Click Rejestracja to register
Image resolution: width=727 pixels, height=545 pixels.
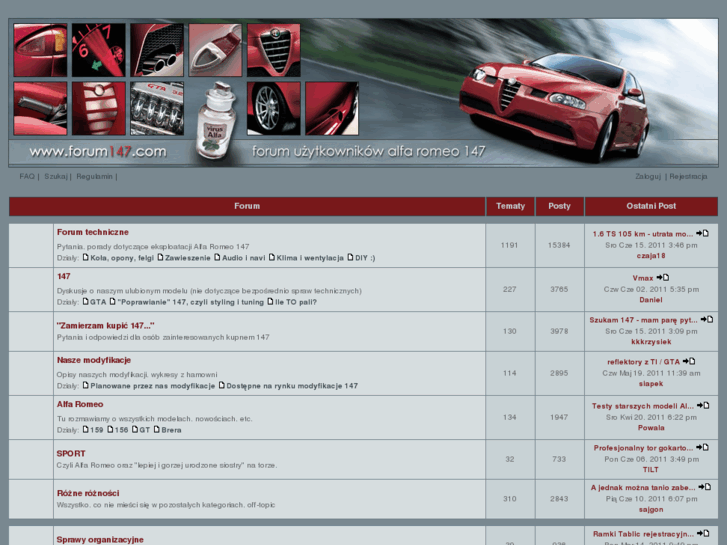pyautogui.click(x=688, y=176)
